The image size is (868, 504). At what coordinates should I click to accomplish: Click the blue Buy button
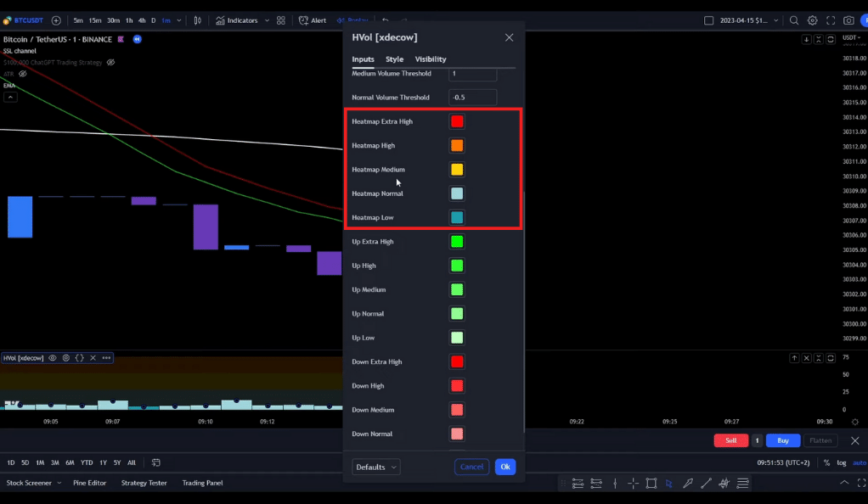(x=783, y=440)
